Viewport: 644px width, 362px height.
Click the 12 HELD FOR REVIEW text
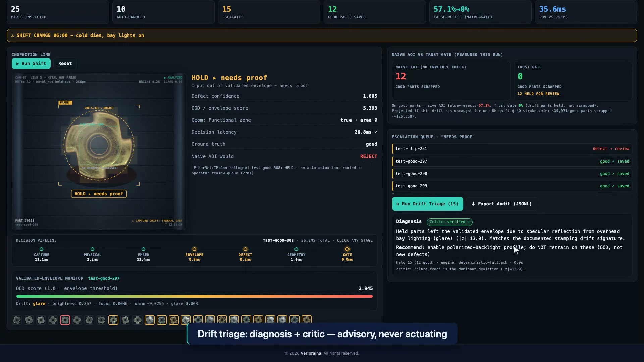click(x=538, y=94)
